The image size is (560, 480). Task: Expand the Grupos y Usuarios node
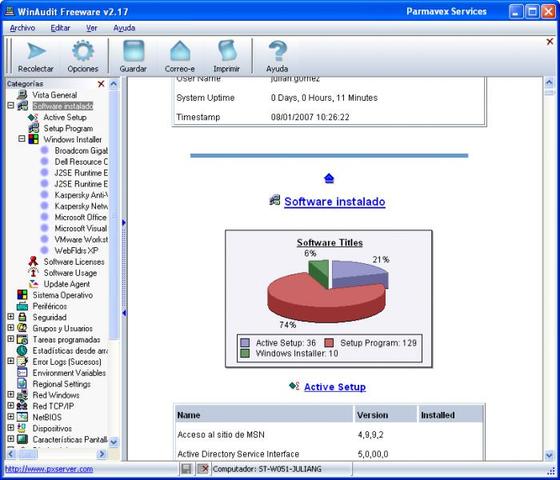tap(11, 328)
